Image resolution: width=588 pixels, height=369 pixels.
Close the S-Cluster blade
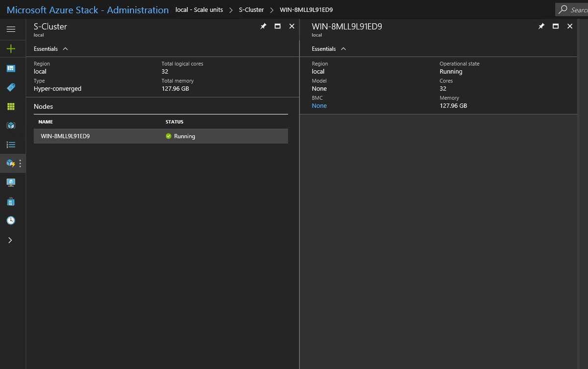coord(292,26)
